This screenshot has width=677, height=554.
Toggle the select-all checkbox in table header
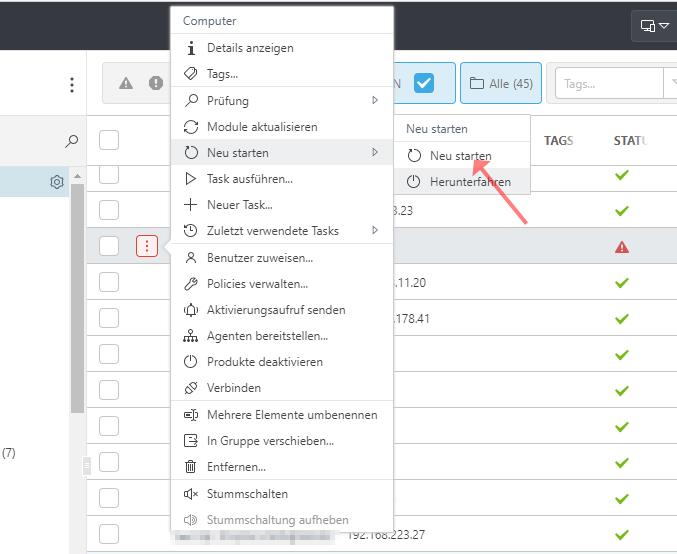click(109, 140)
